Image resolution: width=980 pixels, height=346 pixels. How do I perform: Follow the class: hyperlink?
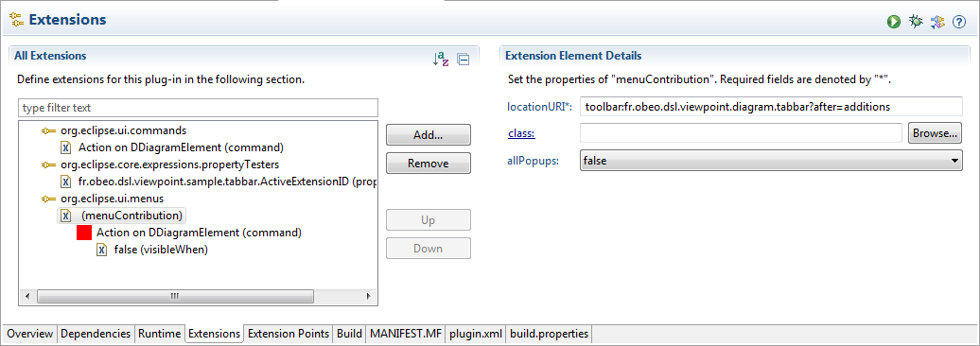click(x=521, y=132)
